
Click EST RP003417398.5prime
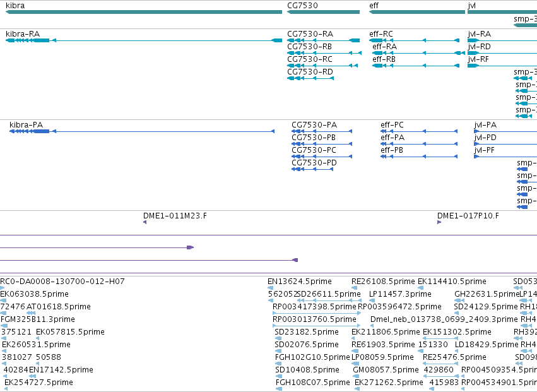[x=314, y=307]
